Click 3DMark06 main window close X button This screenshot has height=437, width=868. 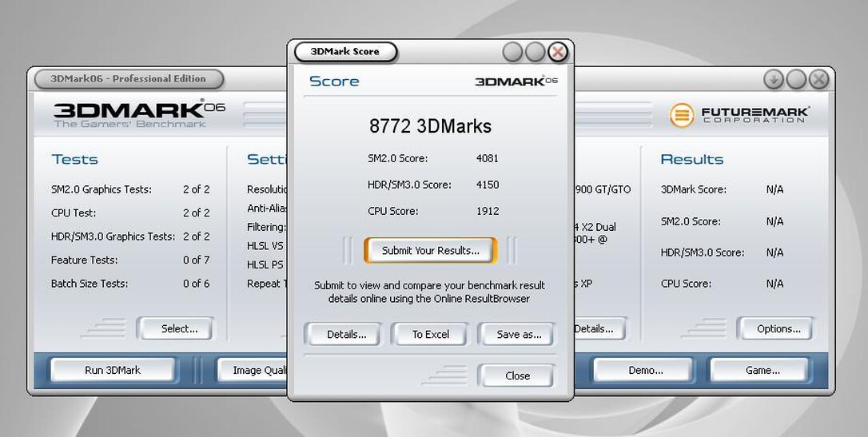[818, 80]
